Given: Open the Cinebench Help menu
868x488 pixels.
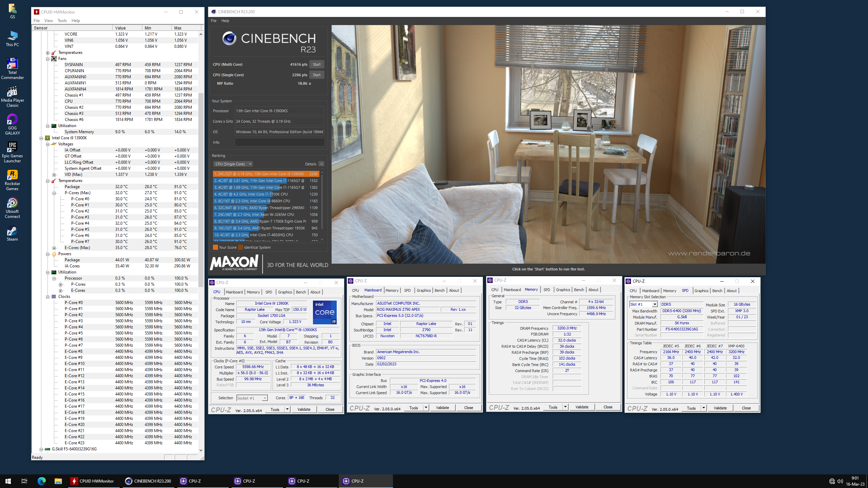Looking at the screenshot, I should tap(225, 21).
